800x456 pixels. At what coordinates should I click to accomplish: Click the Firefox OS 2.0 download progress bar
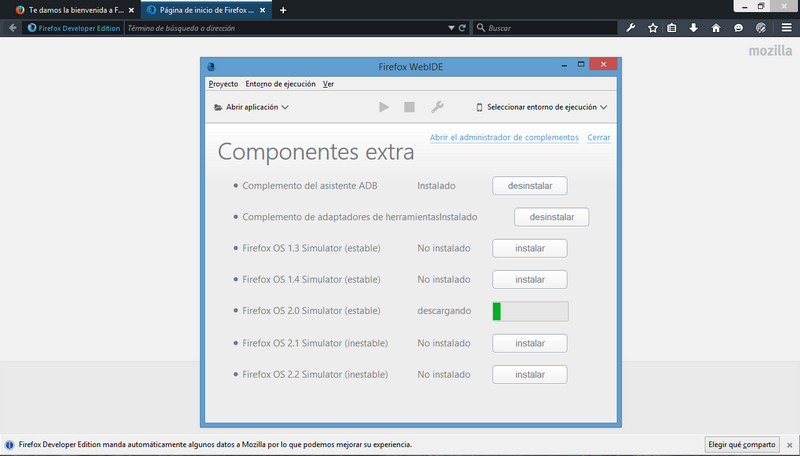click(530, 311)
